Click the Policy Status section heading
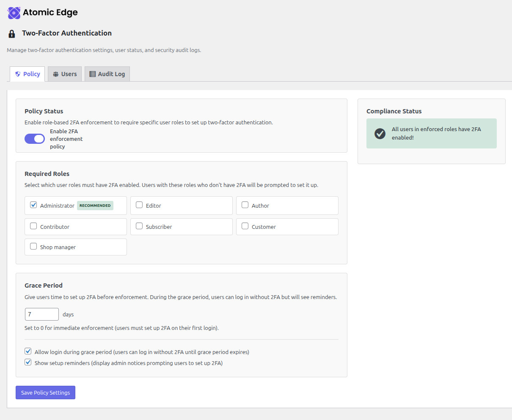 click(44, 111)
